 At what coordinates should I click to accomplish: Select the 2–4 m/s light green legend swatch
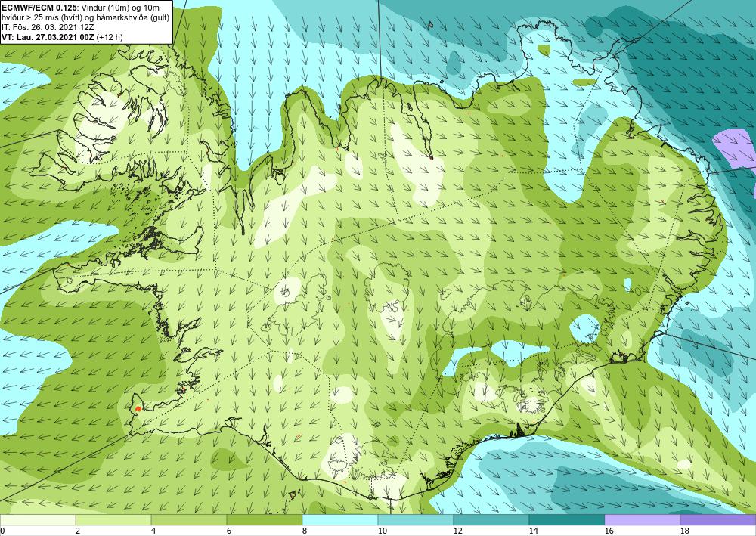[113, 520]
